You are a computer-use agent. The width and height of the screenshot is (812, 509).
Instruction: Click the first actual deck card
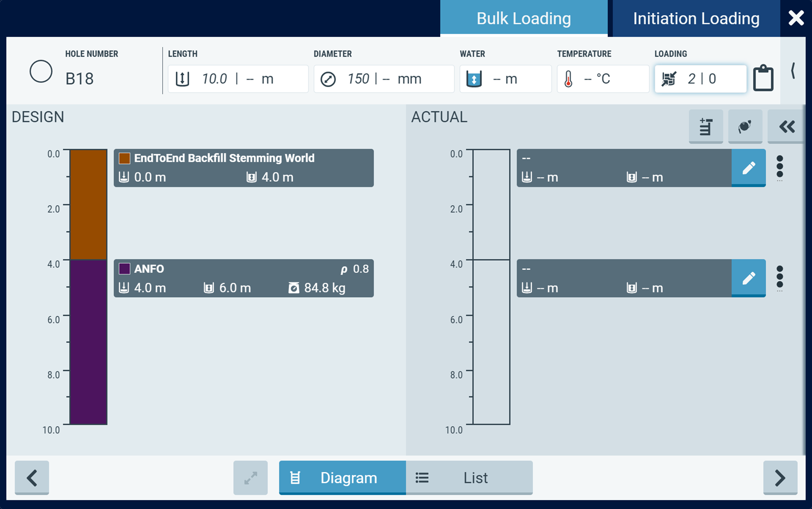coord(624,168)
